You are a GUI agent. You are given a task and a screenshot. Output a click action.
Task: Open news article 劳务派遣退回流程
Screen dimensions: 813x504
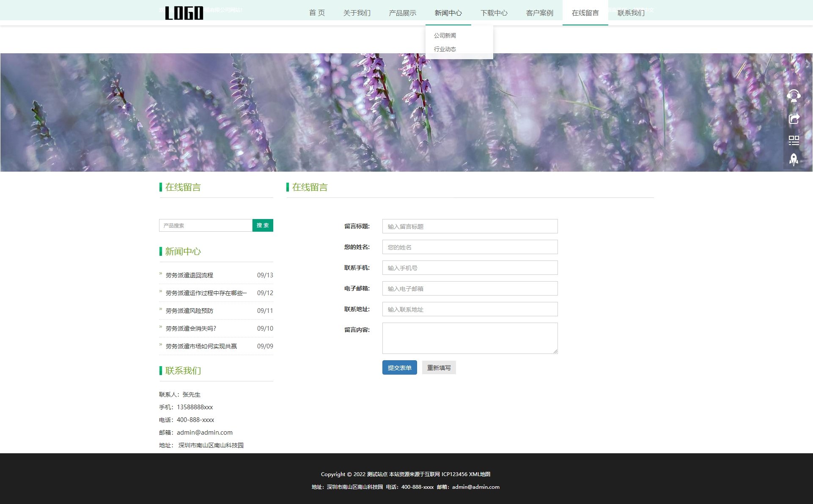[190, 275]
